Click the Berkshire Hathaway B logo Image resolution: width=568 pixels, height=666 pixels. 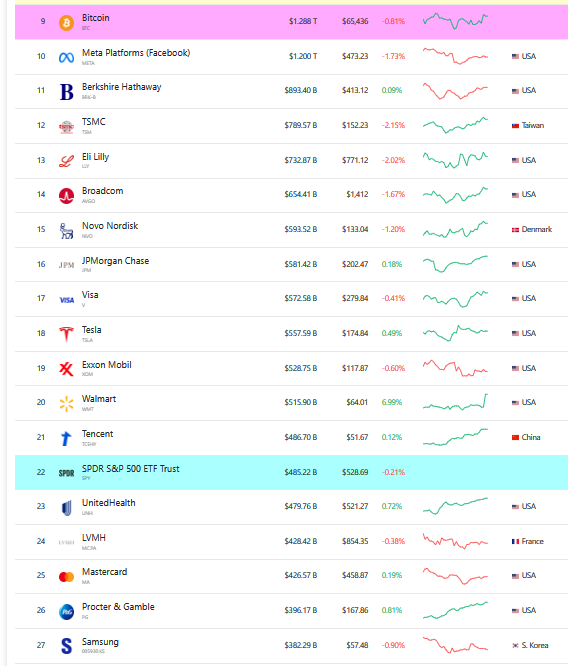point(66,92)
